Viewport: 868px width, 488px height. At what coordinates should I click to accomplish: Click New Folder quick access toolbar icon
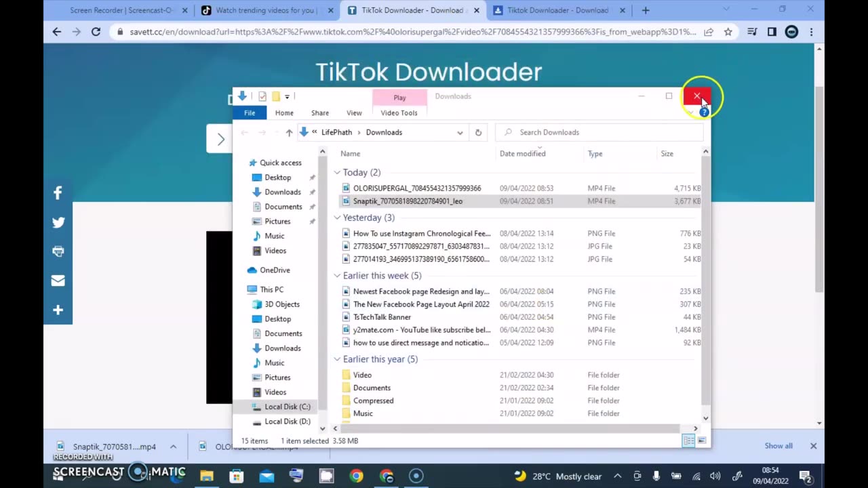click(x=276, y=96)
